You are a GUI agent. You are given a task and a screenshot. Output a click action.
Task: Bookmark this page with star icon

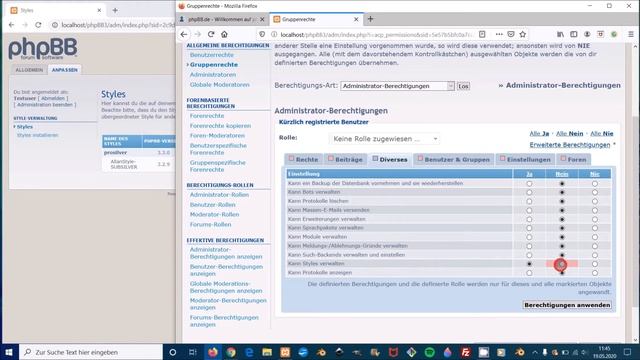(522, 34)
